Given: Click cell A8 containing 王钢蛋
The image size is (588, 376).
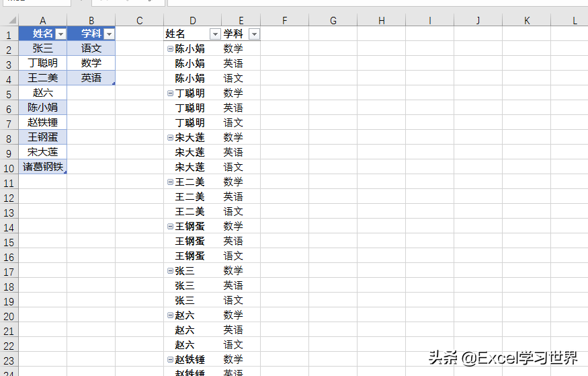Looking at the screenshot, I should pyautogui.click(x=43, y=137).
